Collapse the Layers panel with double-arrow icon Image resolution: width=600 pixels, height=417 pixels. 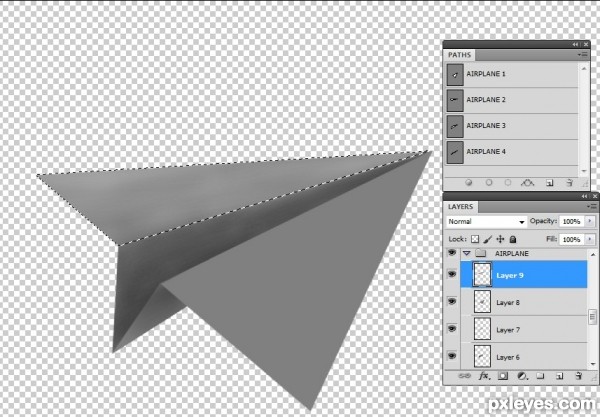[584, 196]
